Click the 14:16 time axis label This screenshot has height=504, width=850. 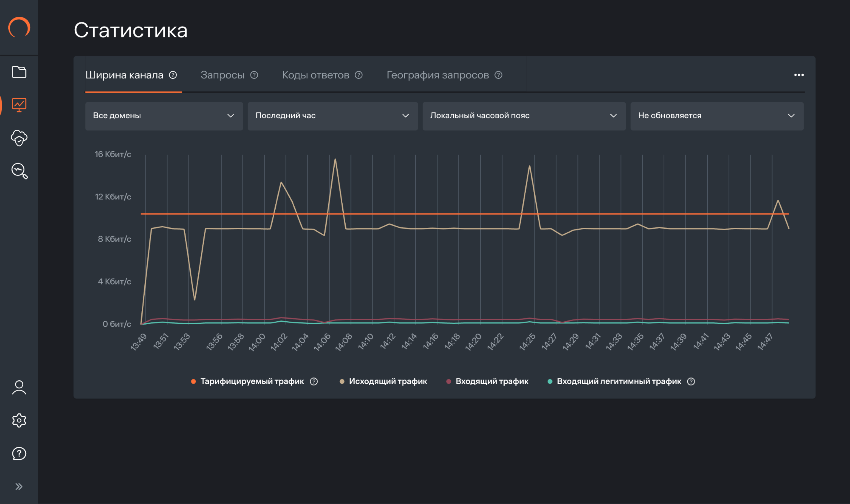430,342
